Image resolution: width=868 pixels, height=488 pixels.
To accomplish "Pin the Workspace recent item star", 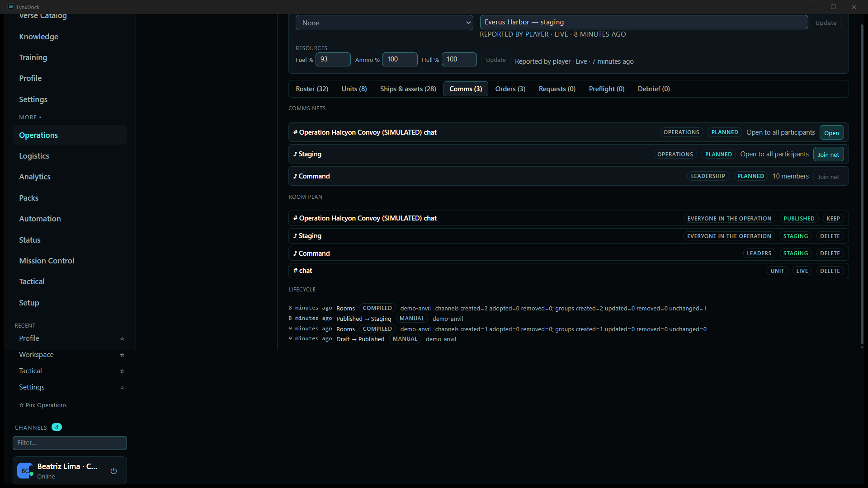I will (x=122, y=355).
